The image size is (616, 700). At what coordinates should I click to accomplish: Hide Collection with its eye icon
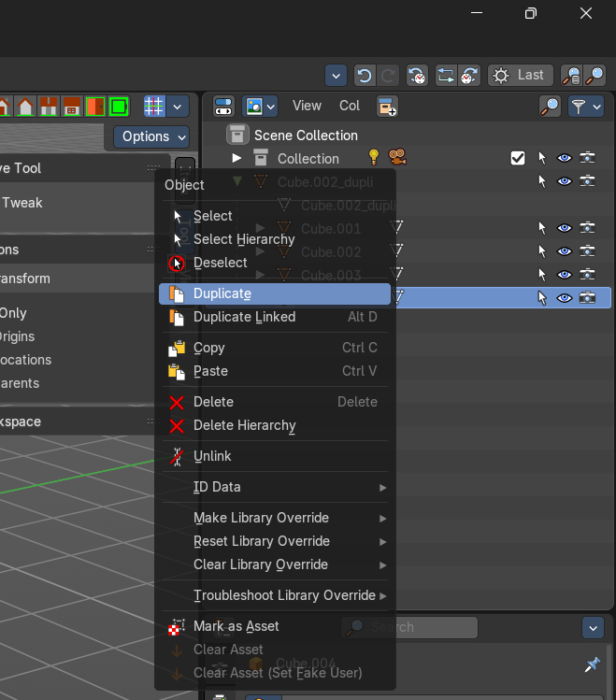tap(565, 158)
